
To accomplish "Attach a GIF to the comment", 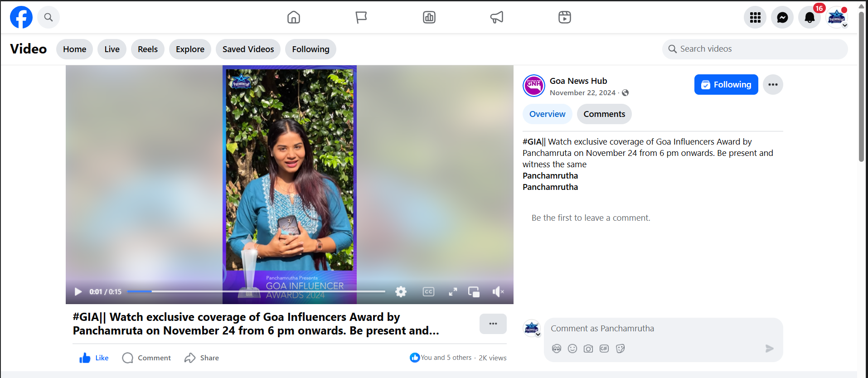I will (x=604, y=349).
